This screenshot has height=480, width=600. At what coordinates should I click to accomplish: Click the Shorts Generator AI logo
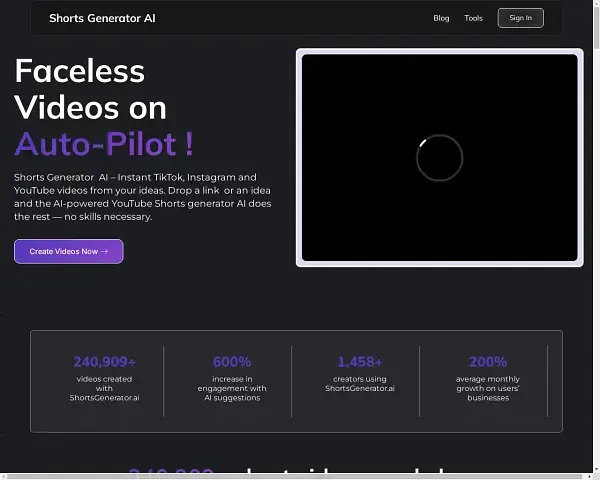click(x=102, y=18)
